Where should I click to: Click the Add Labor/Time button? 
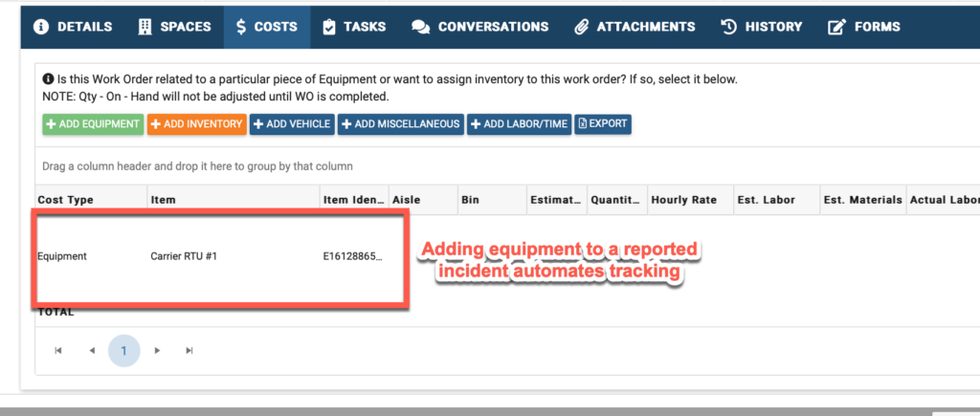click(x=519, y=124)
